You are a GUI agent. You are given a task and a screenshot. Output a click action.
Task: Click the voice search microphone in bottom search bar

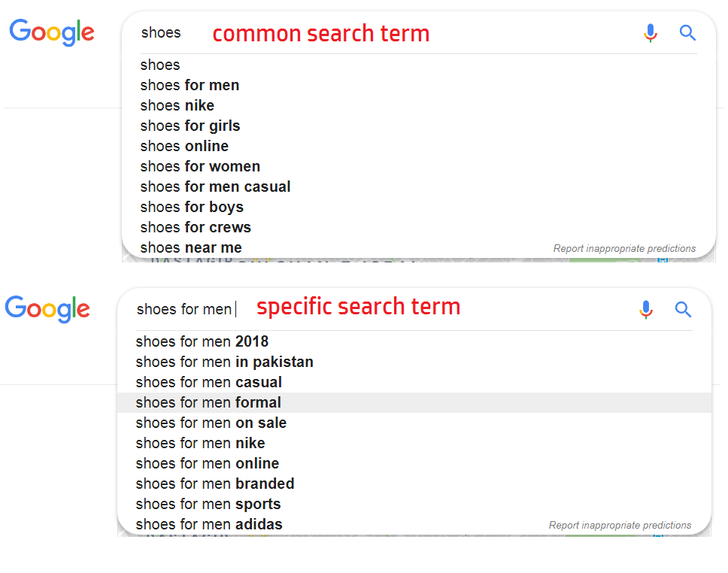point(646,309)
